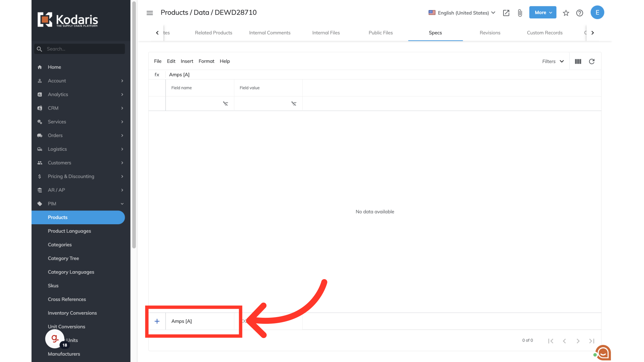Star this page as favorite

(566, 13)
